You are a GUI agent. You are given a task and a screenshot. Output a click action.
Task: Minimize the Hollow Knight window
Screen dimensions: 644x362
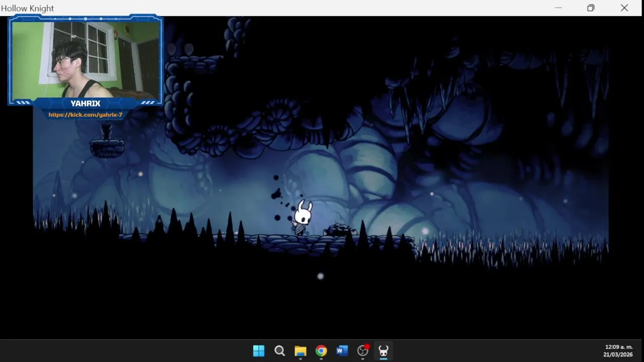[x=558, y=8]
